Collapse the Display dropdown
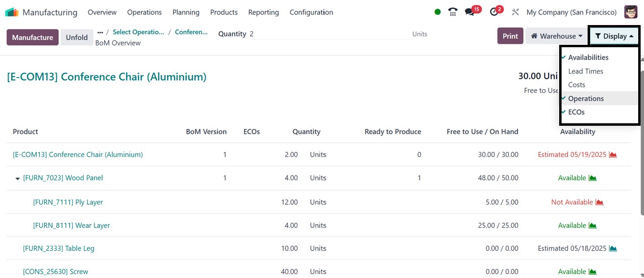 coord(614,36)
